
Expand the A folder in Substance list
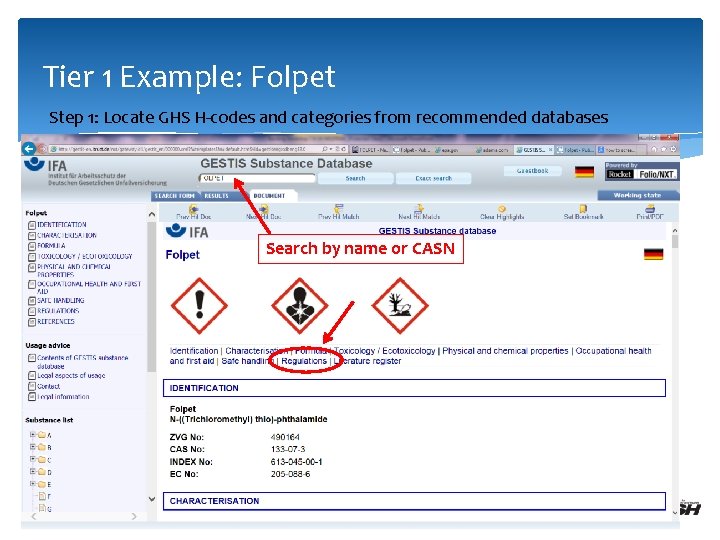point(33,434)
